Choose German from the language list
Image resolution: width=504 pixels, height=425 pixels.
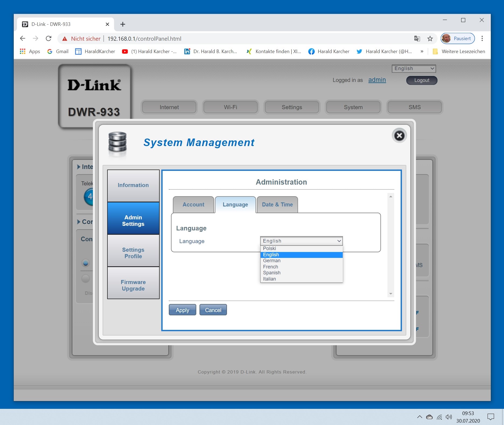[x=301, y=261]
